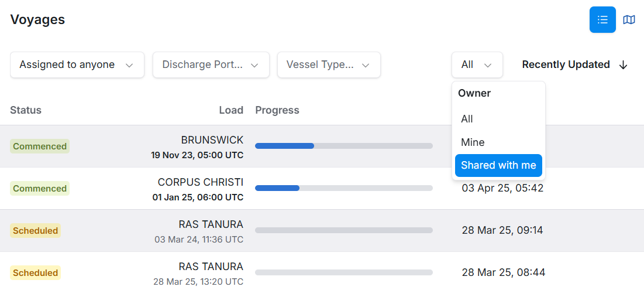Click the Scheduled badge dated 03 Mar 24
Viewport: 644px width, 290px height.
(36, 231)
